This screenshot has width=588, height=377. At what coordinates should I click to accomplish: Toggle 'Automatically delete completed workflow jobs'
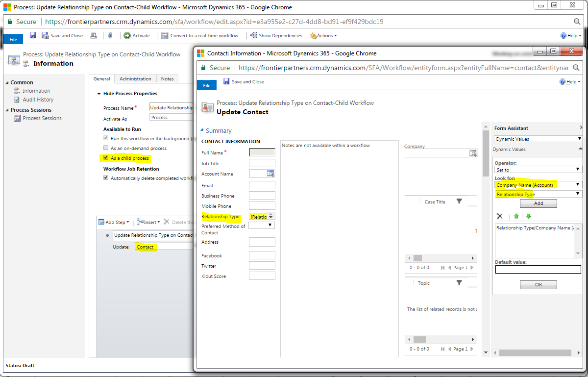105,177
